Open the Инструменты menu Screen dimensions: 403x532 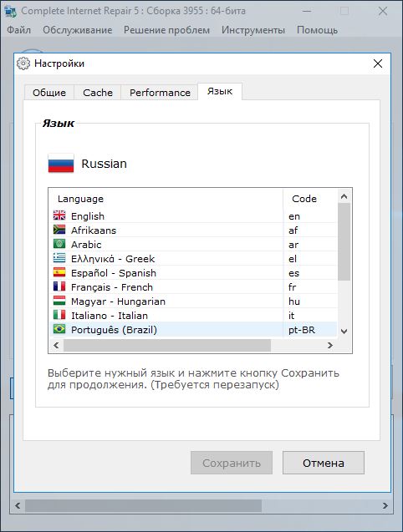[x=253, y=30]
